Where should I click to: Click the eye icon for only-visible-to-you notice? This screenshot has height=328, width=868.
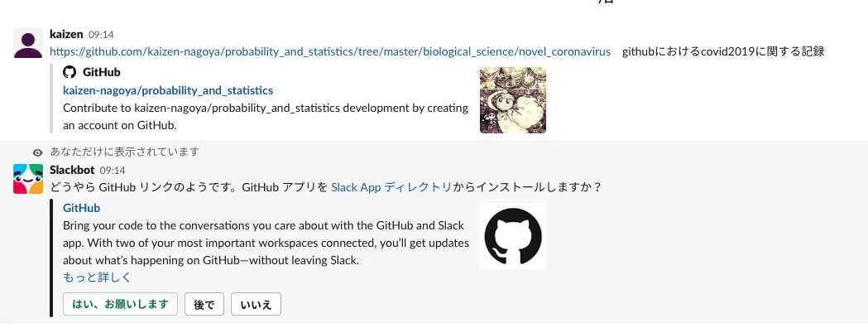coord(37,152)
